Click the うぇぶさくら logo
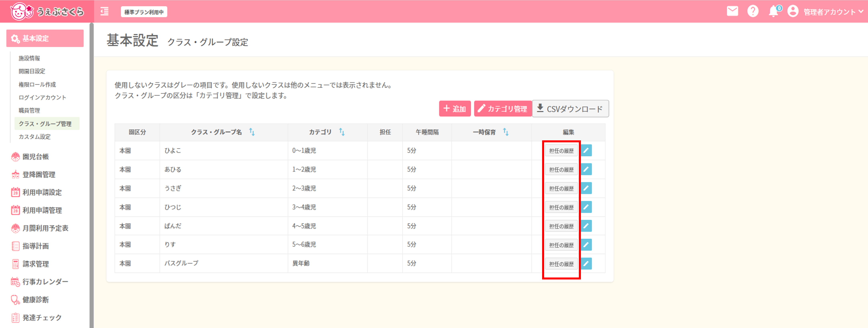Image resolution: width=868 pixels, height=328 pixels. 47,11
